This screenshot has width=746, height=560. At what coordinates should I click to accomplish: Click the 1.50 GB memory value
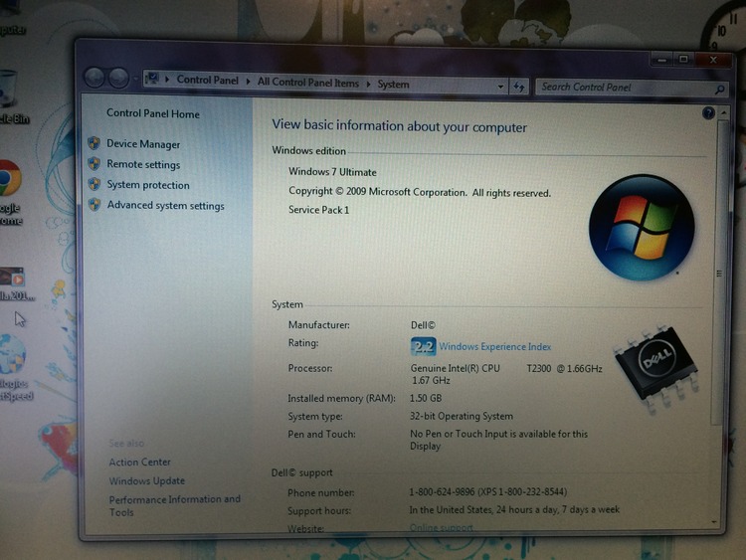pos(426,398)
